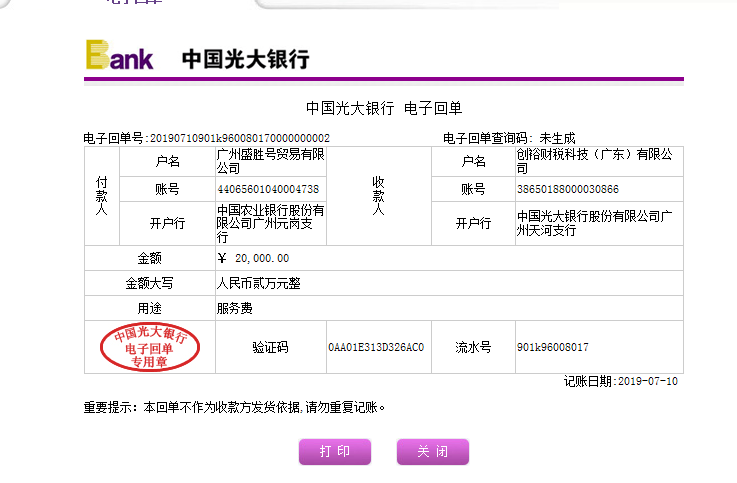Click amount in words 人民币贰万元整
The height and width of the screenshot is (483, 737).
(x=259, y=283)
